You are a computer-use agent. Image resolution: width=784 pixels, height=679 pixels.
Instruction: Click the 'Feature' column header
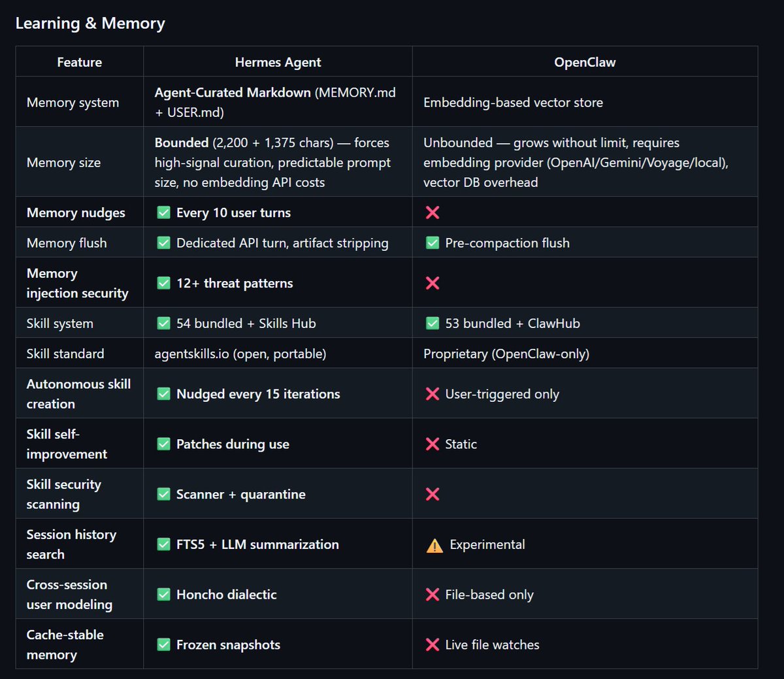pos(80,62)
